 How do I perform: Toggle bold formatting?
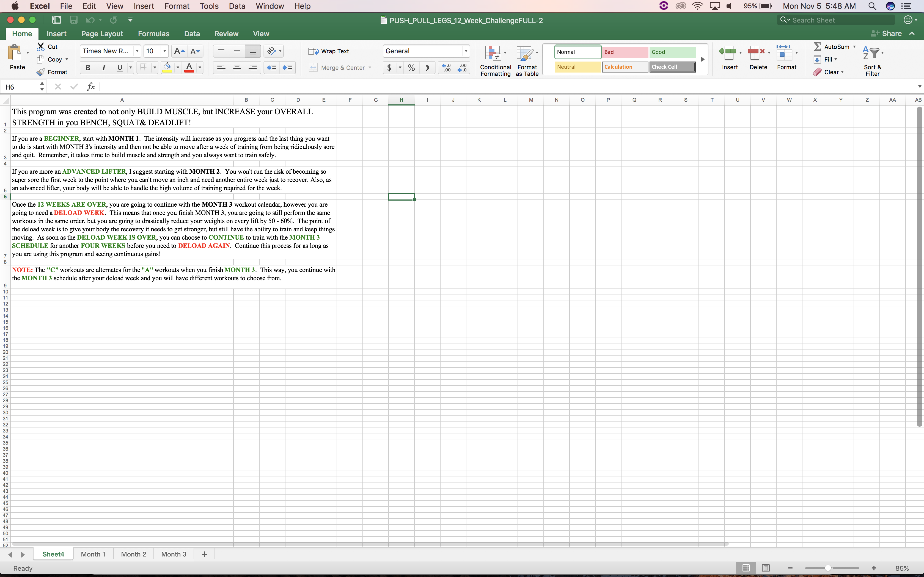[x=87, y=68]
